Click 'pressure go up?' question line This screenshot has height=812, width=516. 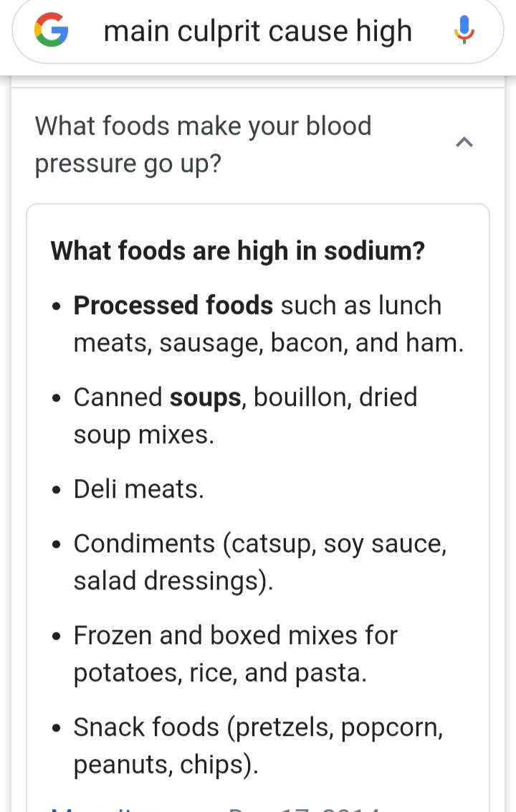[x=128, y=164]
